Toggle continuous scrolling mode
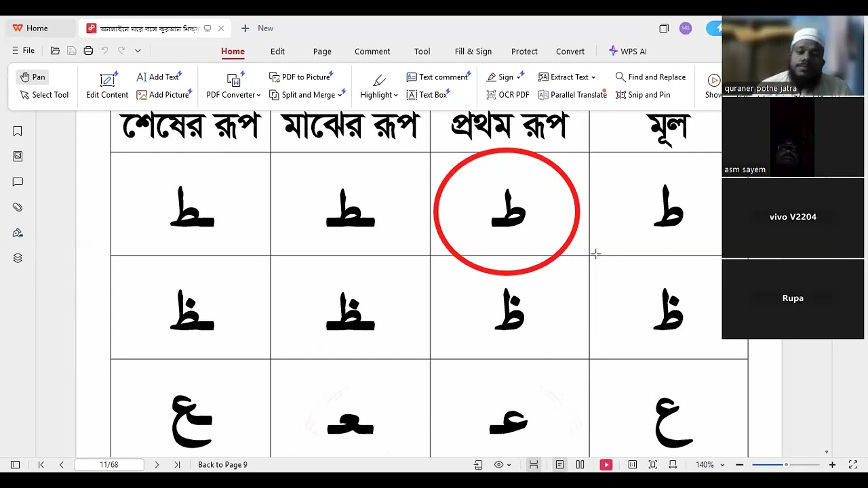868x488 pixels. [534, 465]
